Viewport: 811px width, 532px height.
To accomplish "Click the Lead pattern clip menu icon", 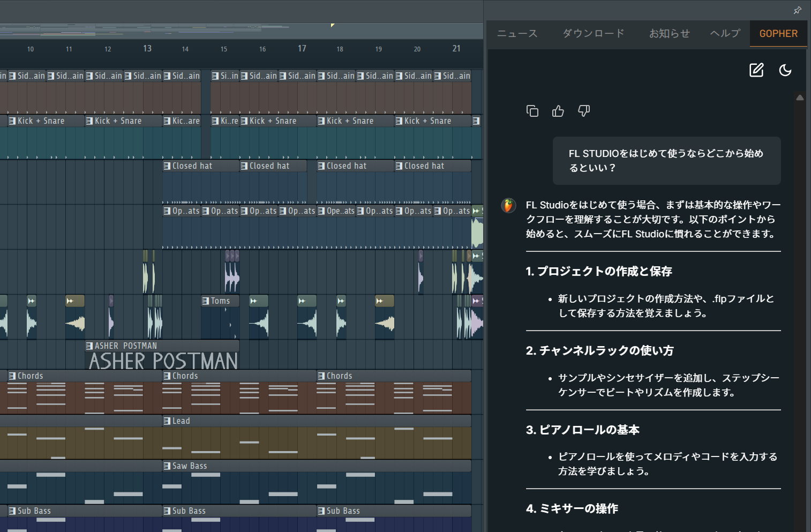I will click(167, 421).
